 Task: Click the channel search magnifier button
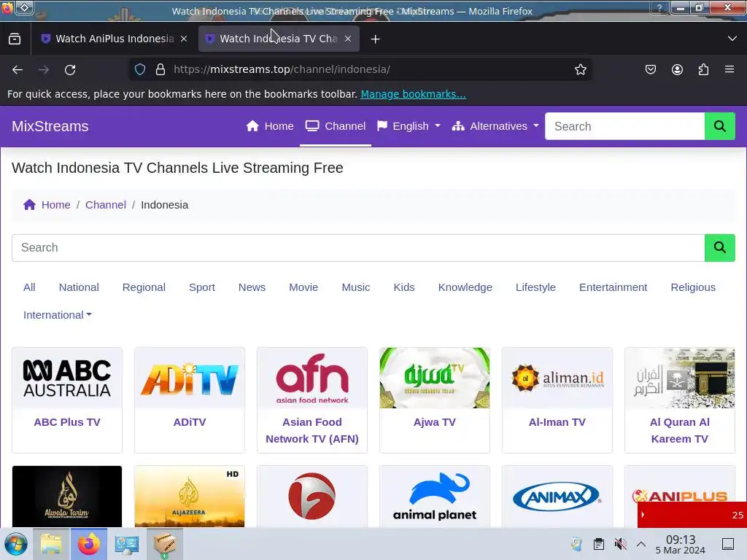(x=720, y=248)
